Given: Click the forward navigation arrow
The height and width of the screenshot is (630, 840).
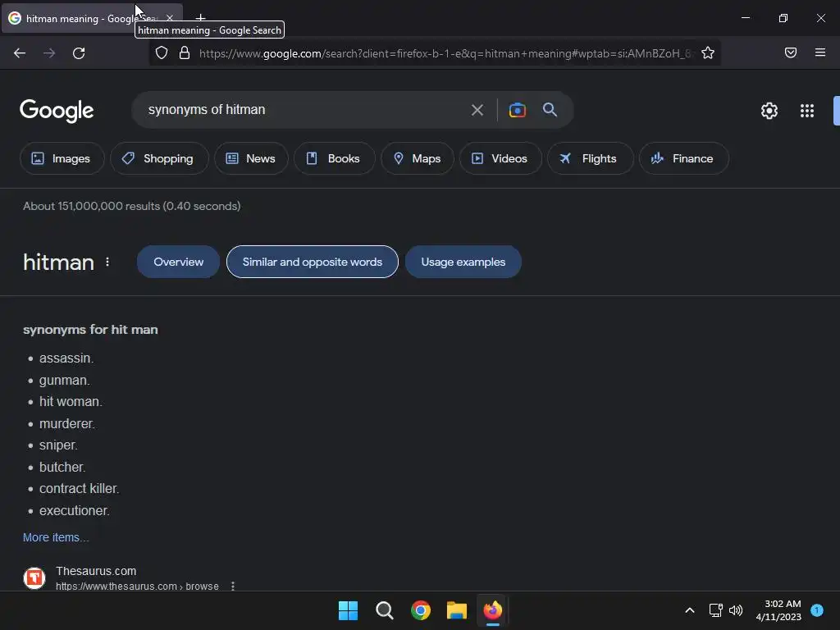Looking at the screenshot, I should click(x=49, y=53).
